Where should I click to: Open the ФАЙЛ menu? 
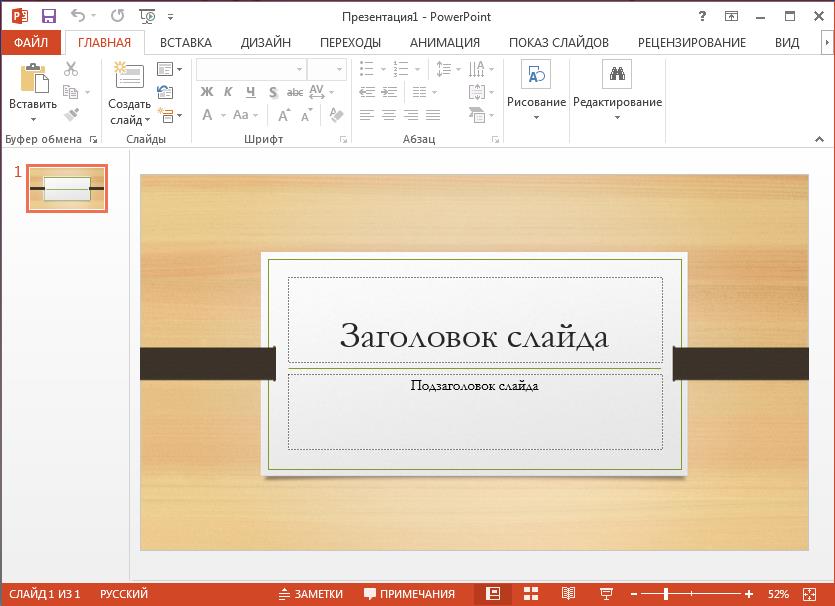31,42
